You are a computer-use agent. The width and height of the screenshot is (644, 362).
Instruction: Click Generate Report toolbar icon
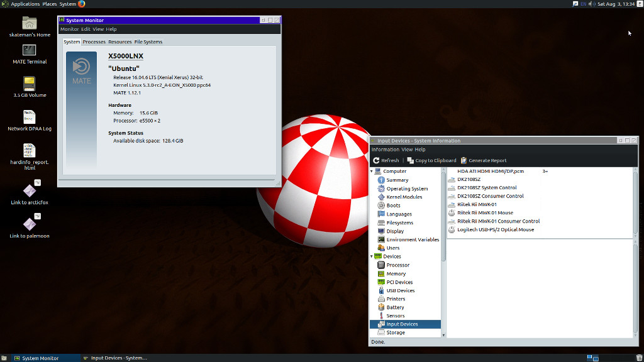tap(464, 160)
